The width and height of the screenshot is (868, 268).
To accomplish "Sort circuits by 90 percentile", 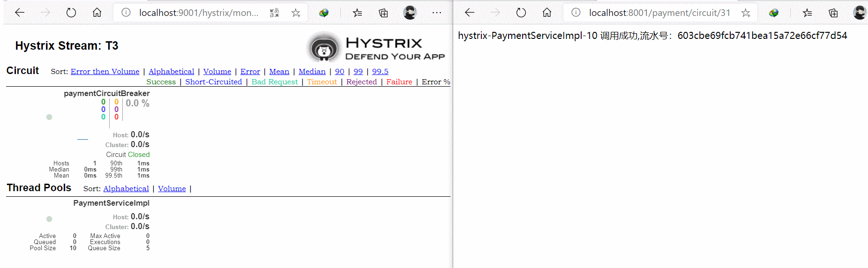I will 340,71.
